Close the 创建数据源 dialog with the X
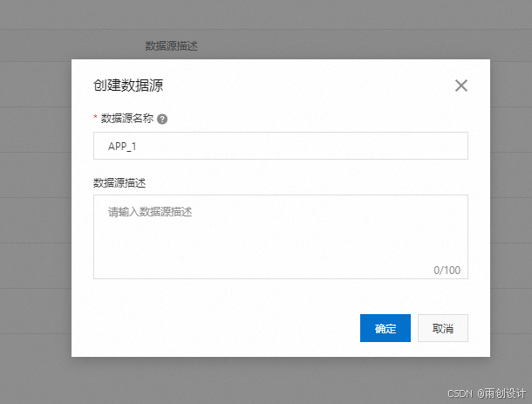Image resolution: width=532 pixels, height=404 pixels. coord(461,86)
